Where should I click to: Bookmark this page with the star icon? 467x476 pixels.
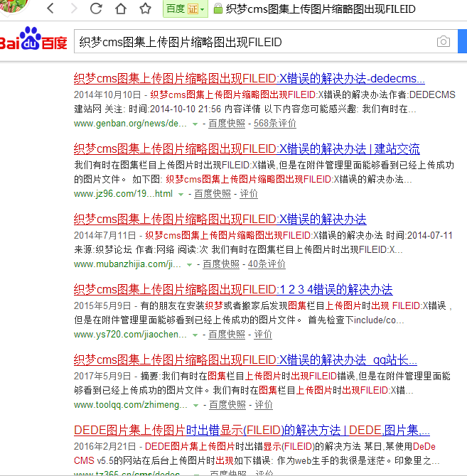pyautogui.click(x=145, y=9)
